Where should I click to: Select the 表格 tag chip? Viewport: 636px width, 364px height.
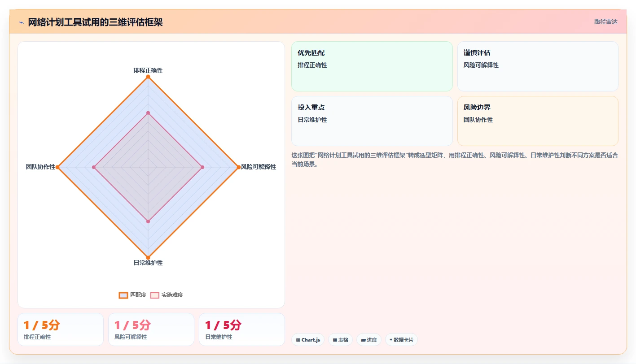coord(340,340)
